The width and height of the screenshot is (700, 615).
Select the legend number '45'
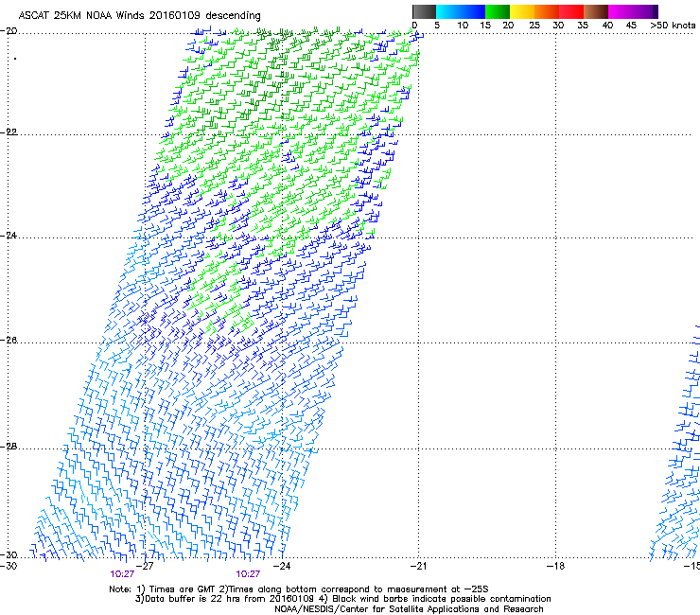(x=631, y=26)
